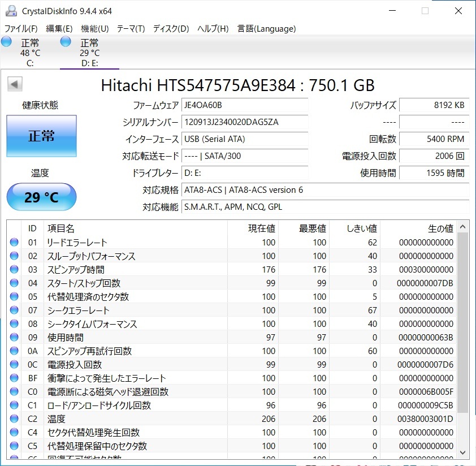
Task: Click the 現在値 column header
Action: (x=253, y=228)
